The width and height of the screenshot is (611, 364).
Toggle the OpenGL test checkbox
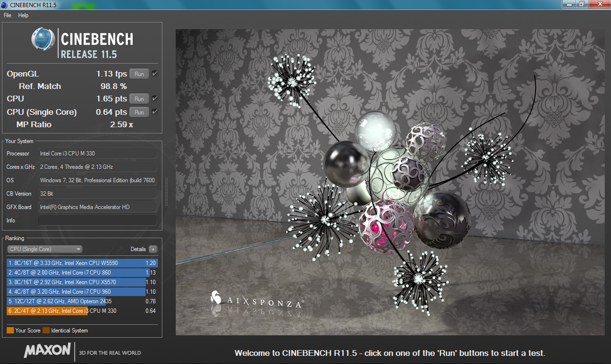[155, 74]
